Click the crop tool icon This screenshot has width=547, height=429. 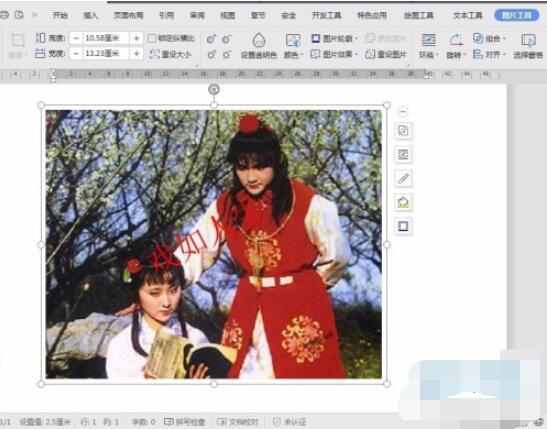[x=17, y=41]
